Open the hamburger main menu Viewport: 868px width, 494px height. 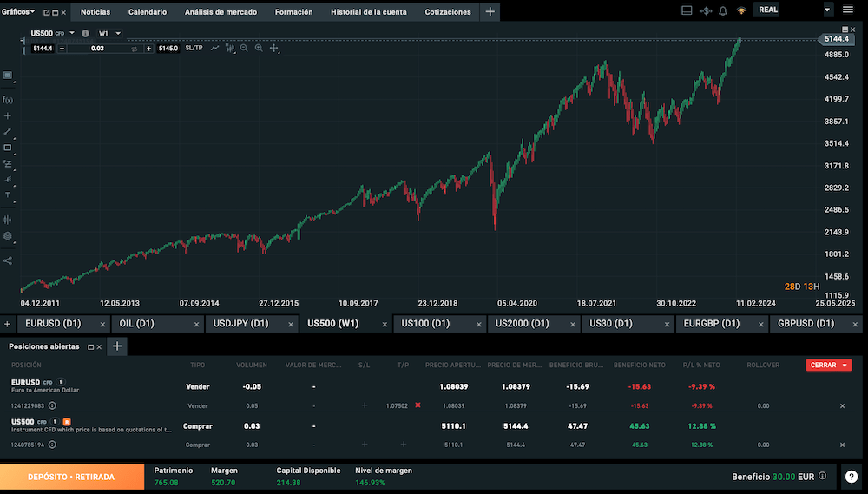click(848, 10)
